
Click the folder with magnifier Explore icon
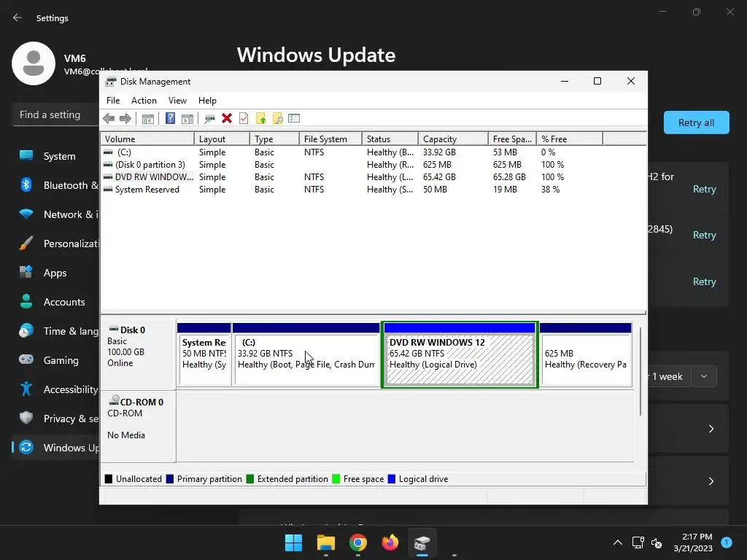click(x=277, y=119)
